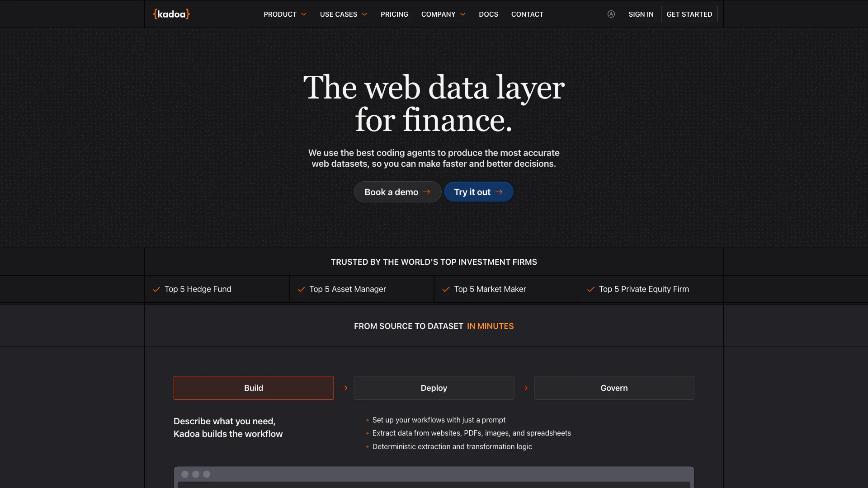868x488 pixels.
Task: Expand the Product dropdown menu
Action: coord(285,14)
